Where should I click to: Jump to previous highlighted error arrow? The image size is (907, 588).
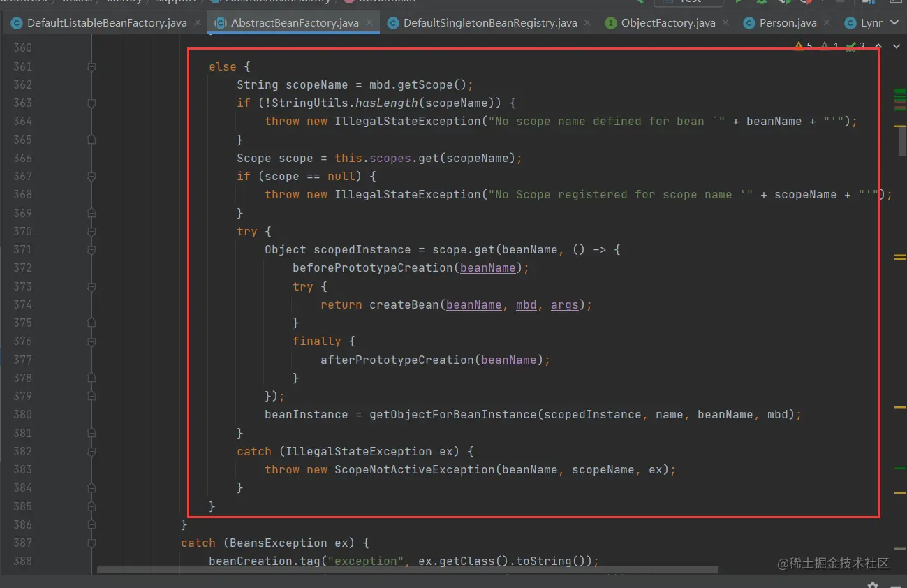coord(878,46)
